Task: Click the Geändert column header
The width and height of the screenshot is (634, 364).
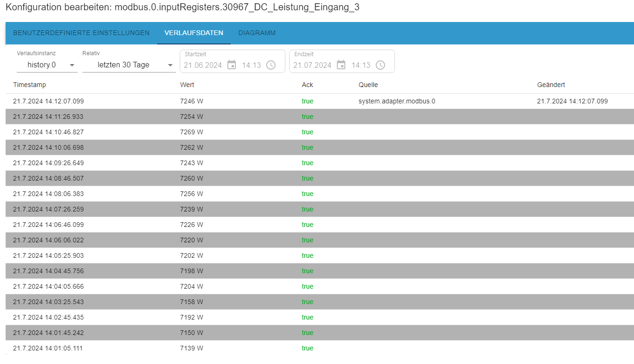Action: 551,85
